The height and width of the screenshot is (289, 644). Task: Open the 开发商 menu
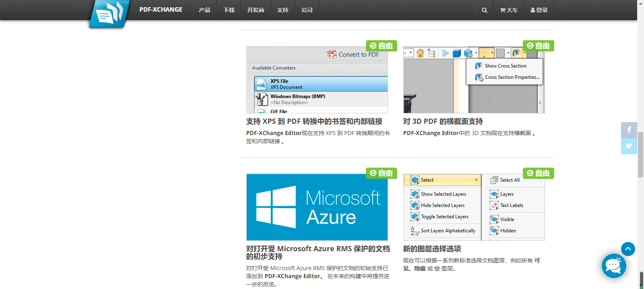pyautogui.click(x=256, y=10)
